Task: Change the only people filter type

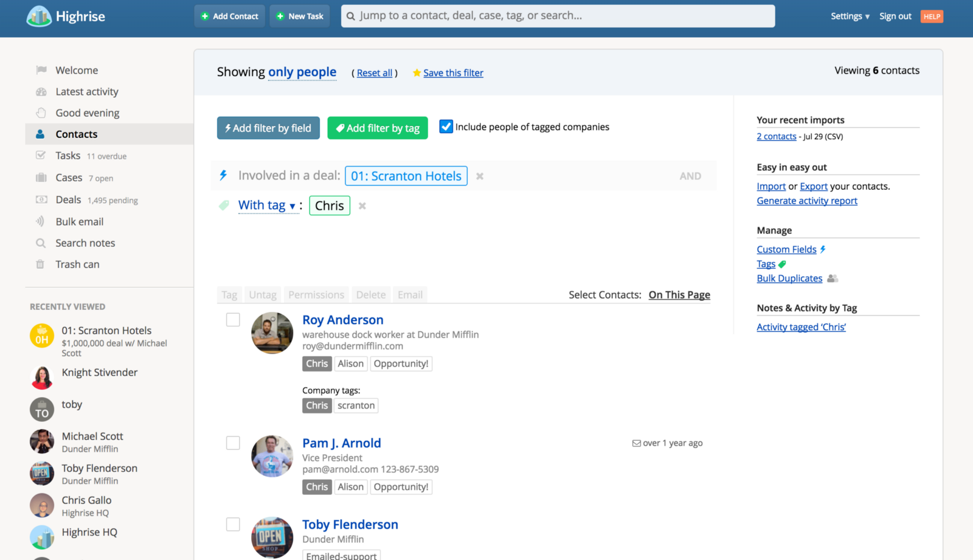Action: point(302,72)
